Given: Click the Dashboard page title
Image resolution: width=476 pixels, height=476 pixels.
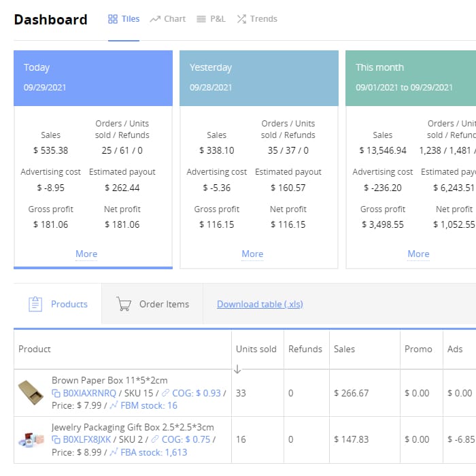Looking at the screenshot, I should [x=51, y=20].
